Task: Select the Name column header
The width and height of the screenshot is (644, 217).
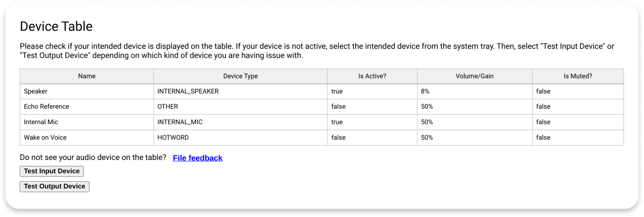Action: [x=87, y=76]
